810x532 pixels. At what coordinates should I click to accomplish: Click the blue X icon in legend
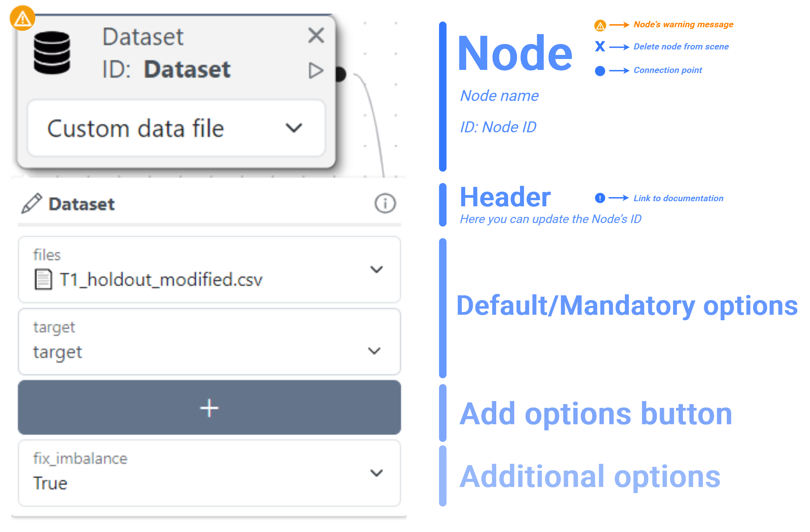point(600,46)
